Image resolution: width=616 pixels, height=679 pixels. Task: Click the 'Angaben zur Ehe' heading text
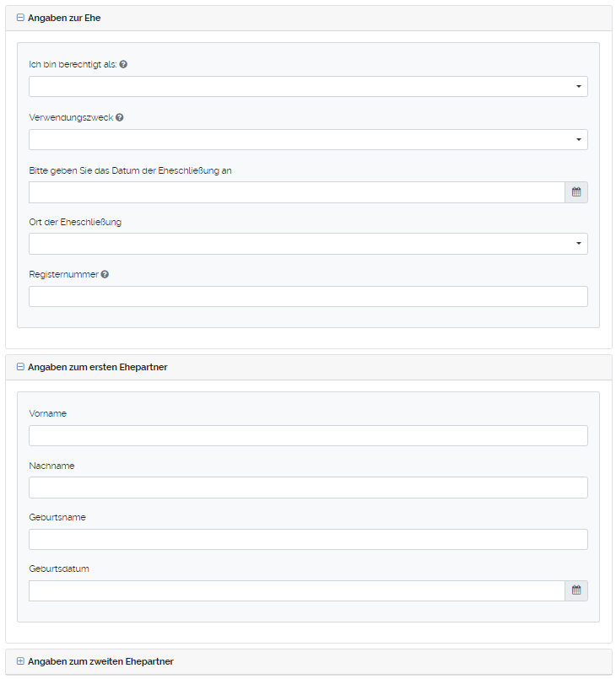(64, 18)
